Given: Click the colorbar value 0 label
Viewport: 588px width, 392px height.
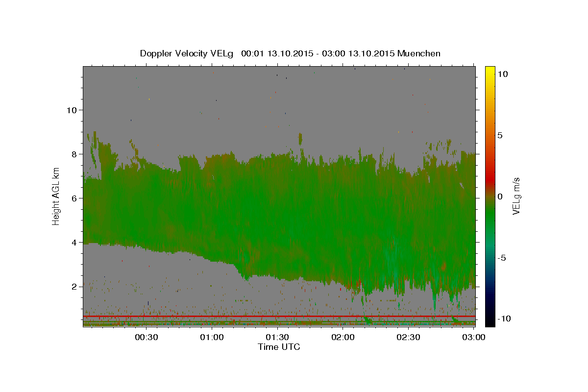Looking at the screenshot, I should [x=500, y=196].
